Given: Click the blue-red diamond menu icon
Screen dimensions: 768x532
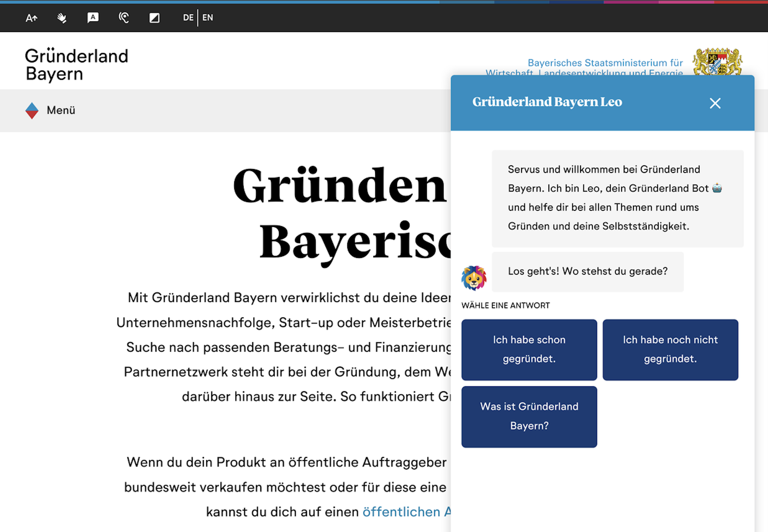Looking at the screenshot, I should [32, 111].
